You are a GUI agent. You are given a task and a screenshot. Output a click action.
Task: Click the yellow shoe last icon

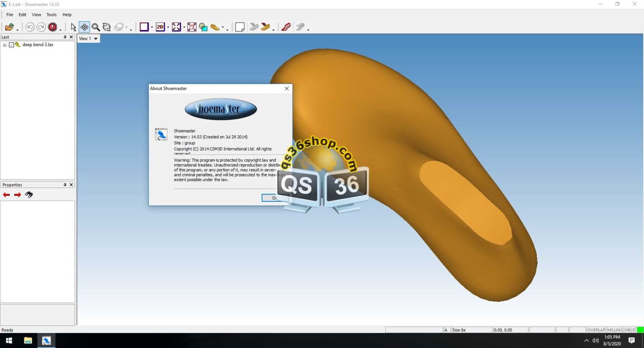tap(215, 27)
